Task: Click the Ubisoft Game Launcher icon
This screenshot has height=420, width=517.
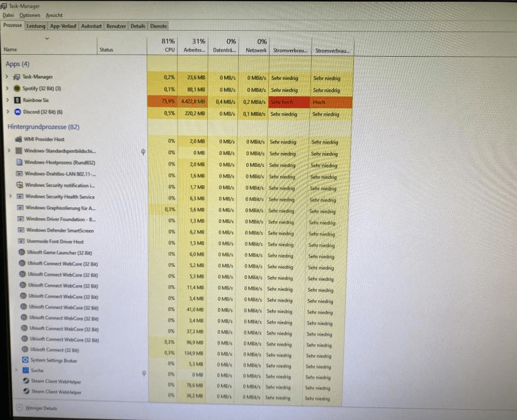Action: coord(22,253)
